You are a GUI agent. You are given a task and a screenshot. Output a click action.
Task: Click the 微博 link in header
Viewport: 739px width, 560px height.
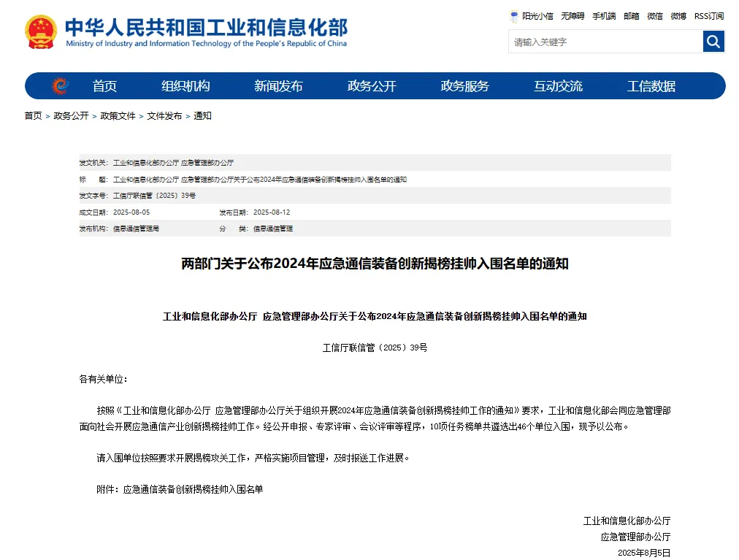[678, 15]
